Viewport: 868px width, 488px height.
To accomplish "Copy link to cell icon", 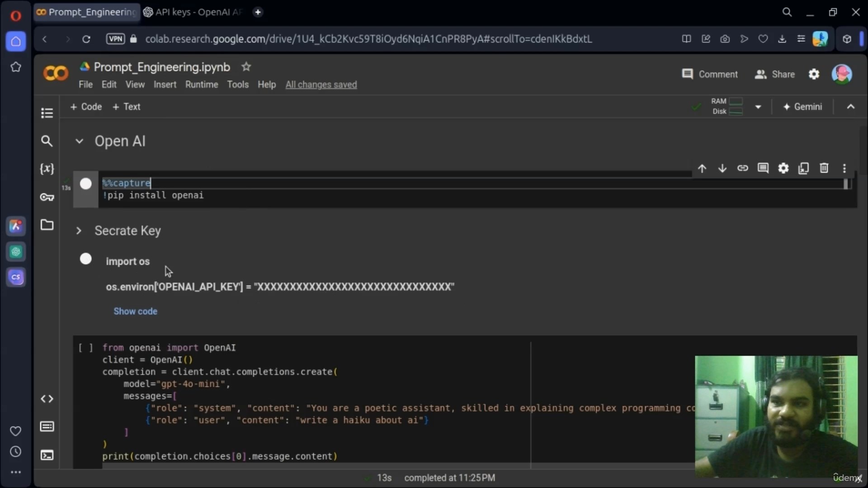I will (742, 169).
